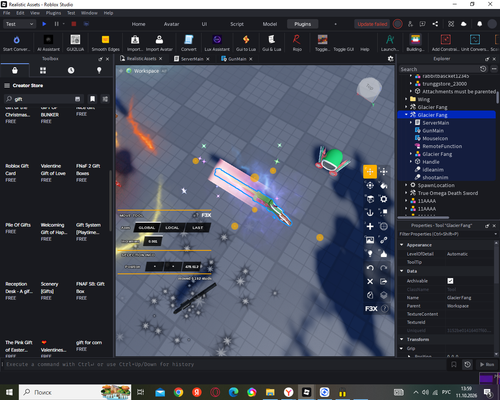Select the F3X Weld link tool
Image resolution: width=500 pixels, height=400 pixels.
(x=384, y=240)
